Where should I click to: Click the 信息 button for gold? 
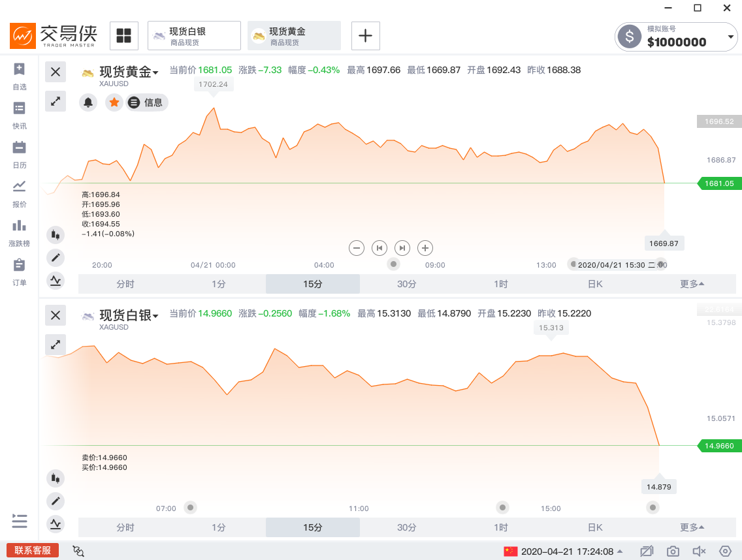tap(147, 102)
